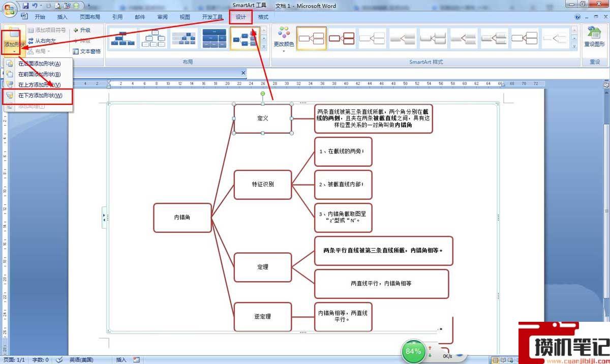Select the second hierarchy layout thumbnail
The image size is (610, 364).
[x=154, y=39]
